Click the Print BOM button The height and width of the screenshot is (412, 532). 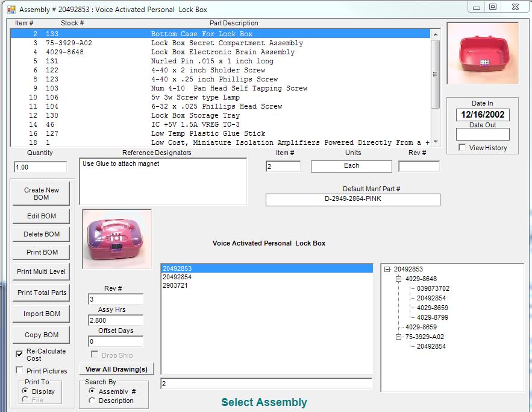(x=42, y=252)
